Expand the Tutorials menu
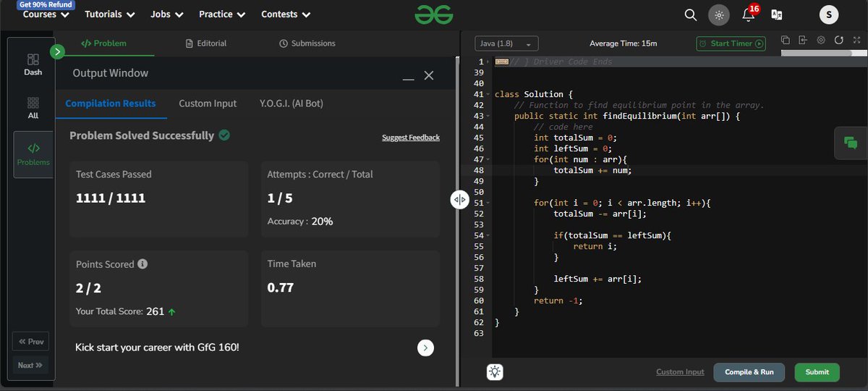The height and width of the screenshot is (391, 868). (109, 14)
